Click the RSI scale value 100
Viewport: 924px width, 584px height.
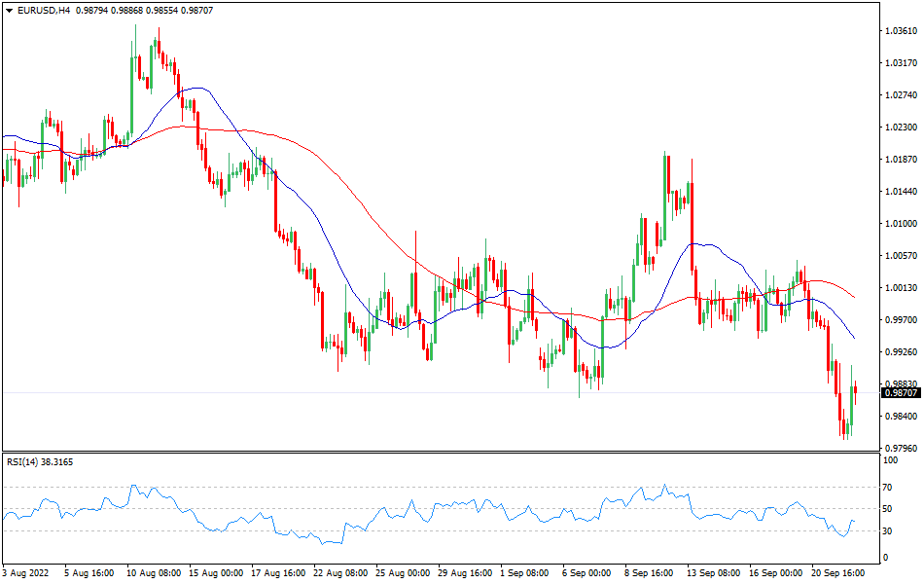click(890, 460)
